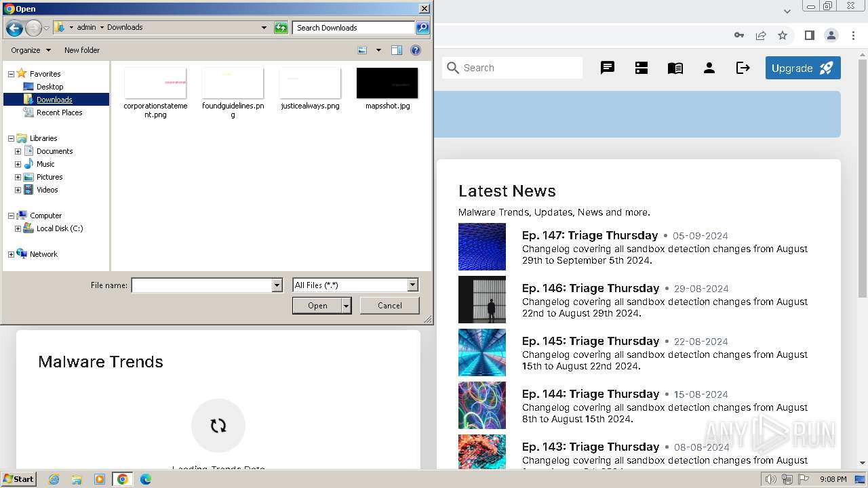The image size is (868, 488).
Task: Select Desktop under Favorites
Action: [50, 87]
